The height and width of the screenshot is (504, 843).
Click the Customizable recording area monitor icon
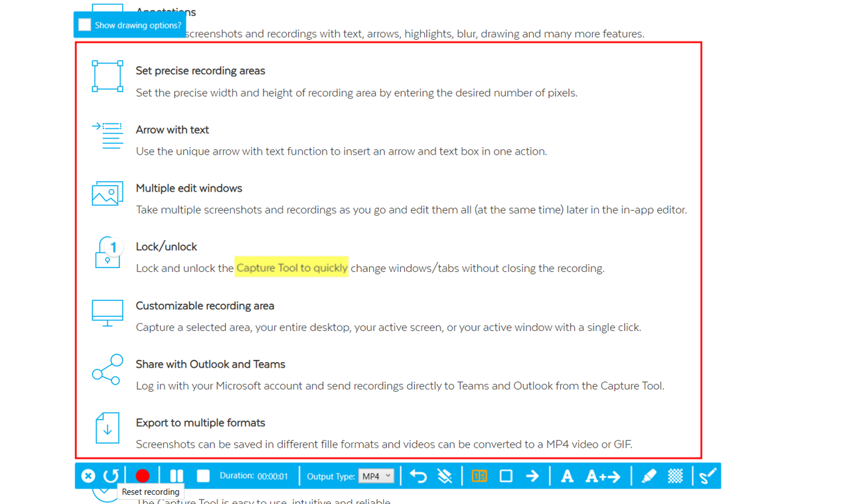[108, 313]
